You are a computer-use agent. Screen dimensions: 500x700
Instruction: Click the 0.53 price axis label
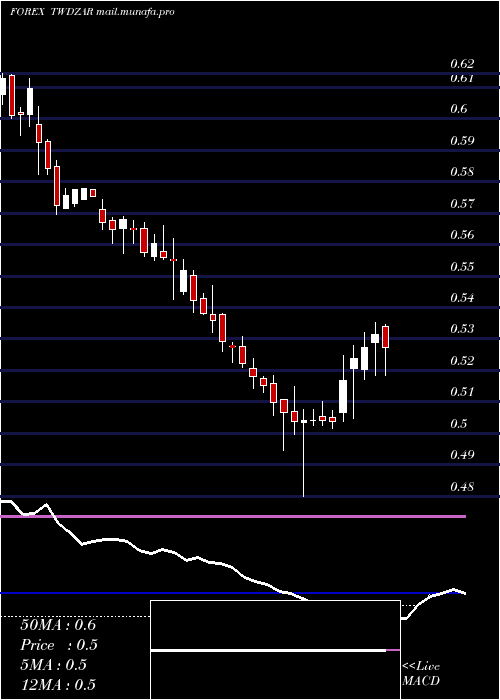click(462, 329)
